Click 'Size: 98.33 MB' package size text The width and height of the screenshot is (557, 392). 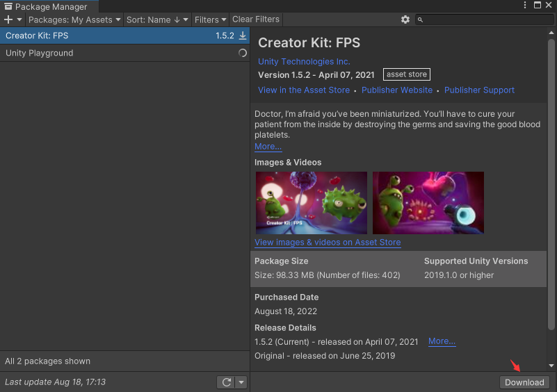tap(327, 275)
